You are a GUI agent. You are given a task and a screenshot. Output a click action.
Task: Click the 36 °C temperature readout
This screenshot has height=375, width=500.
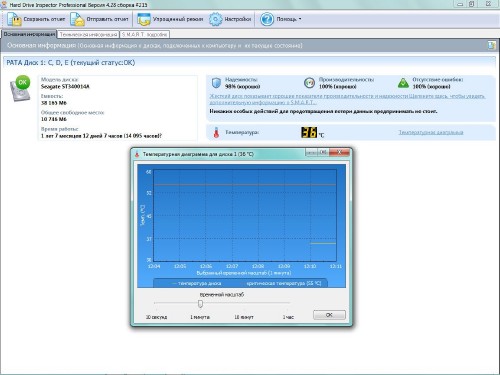(309, 132)
